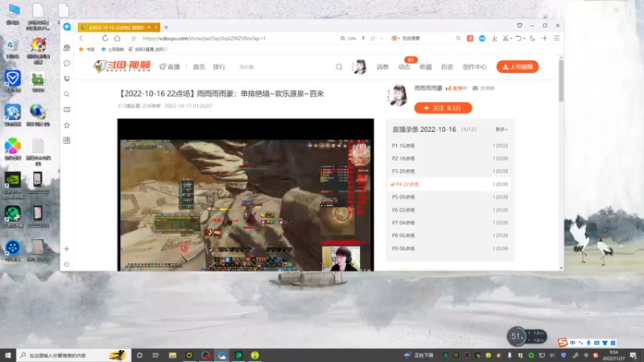The width and height of the screenshot is (644, 362).
Task: Open the user avatar in the header
Action: coord(360,67)
